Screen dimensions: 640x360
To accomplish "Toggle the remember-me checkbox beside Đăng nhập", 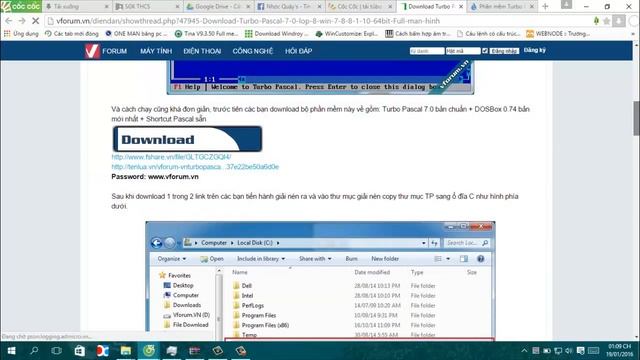I will (x=485, y=51).
